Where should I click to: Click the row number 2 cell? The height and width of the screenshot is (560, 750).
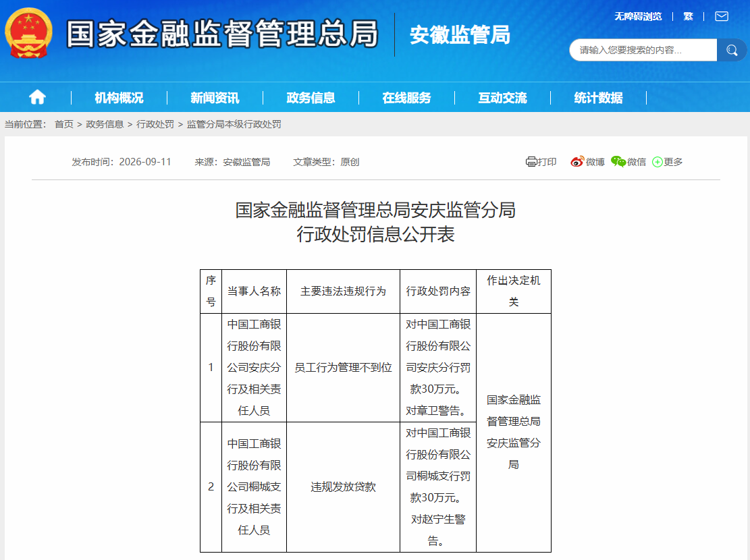coord(211,487)
